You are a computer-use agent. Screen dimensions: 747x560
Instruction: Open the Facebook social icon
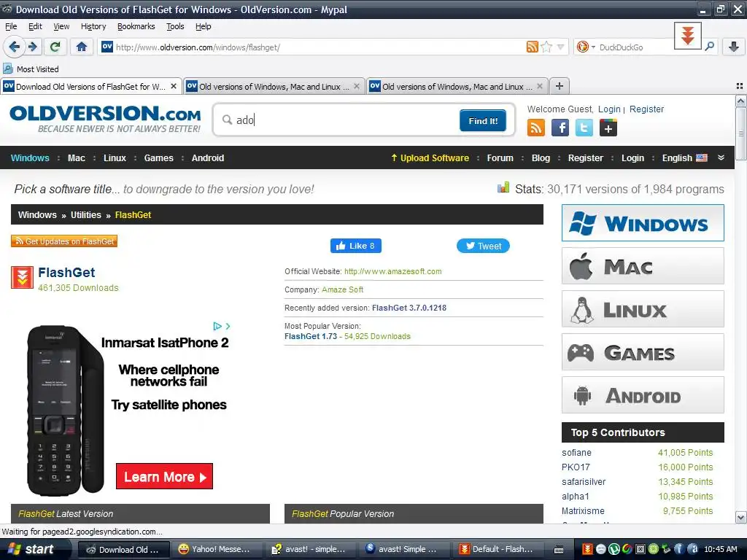click(560, 128)
